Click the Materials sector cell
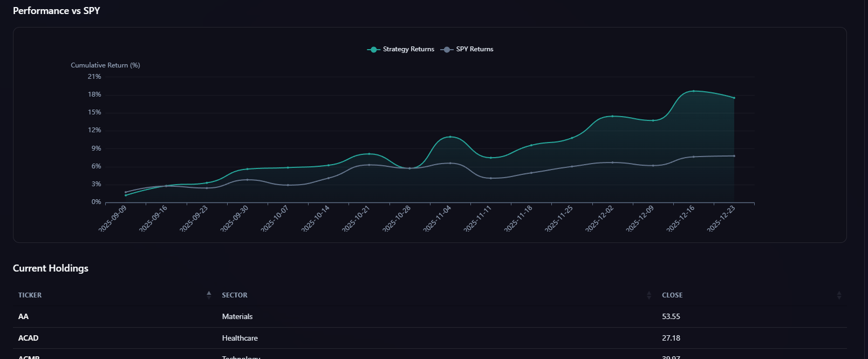Viewport: 868px width, 359px height. (237, 317)
